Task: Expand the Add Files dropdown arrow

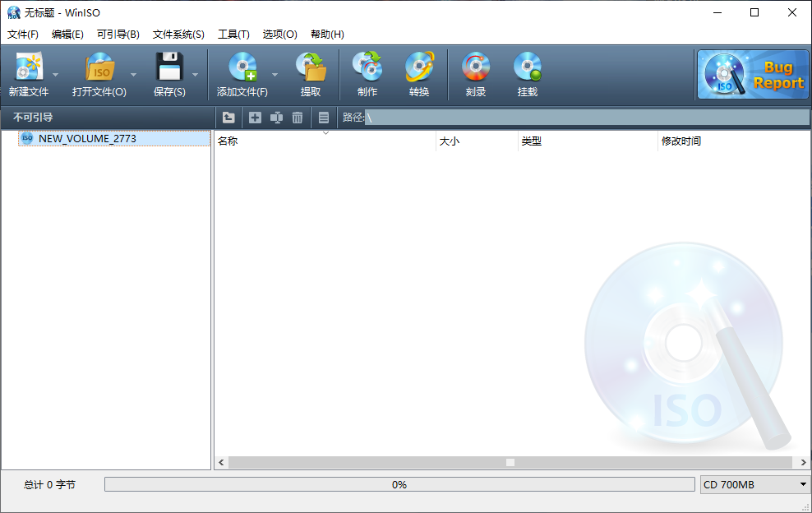Action: tap(275, 75)
